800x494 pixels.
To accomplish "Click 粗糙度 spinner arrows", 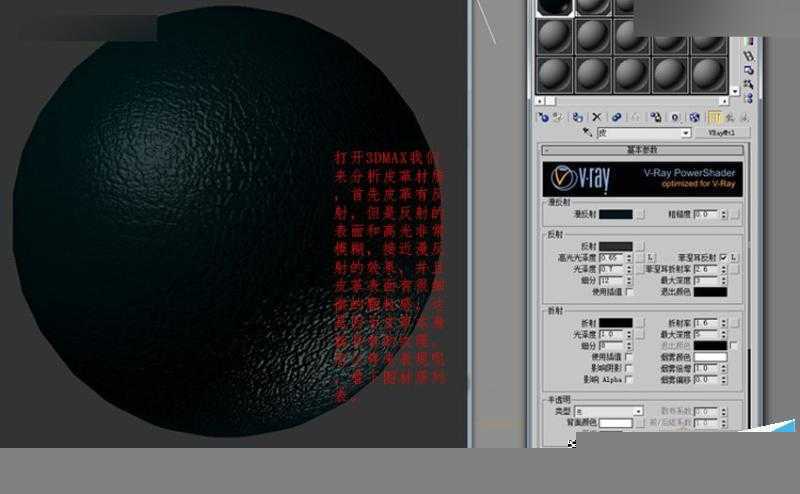I will (x=723, y=214).
